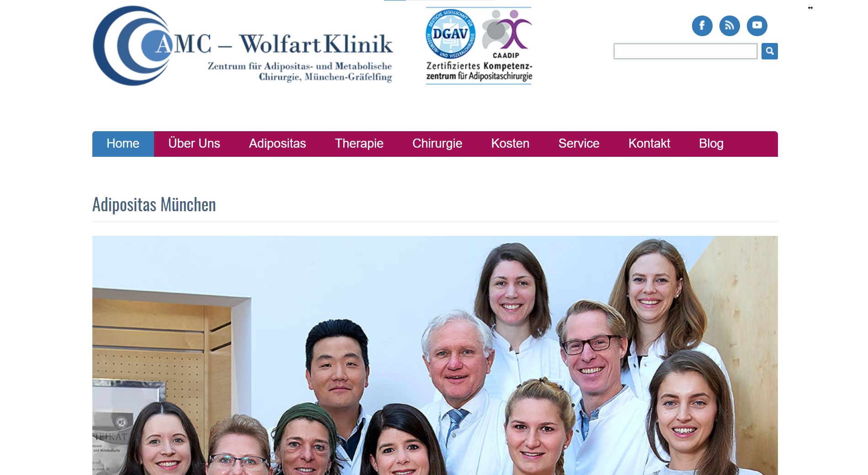This screenshot has width=868, height=475.
Task: Click the DGAV certification seal
Action: tap(450, 34)
